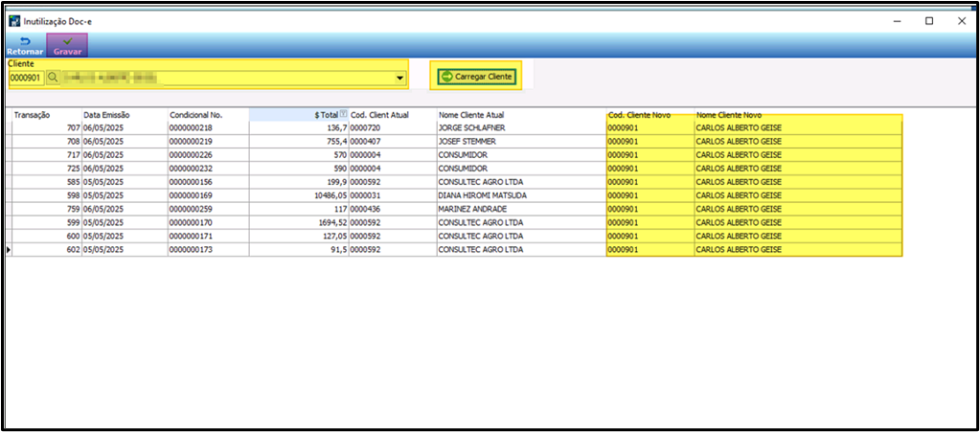Click condicional number 0000000170

point(209,222)
